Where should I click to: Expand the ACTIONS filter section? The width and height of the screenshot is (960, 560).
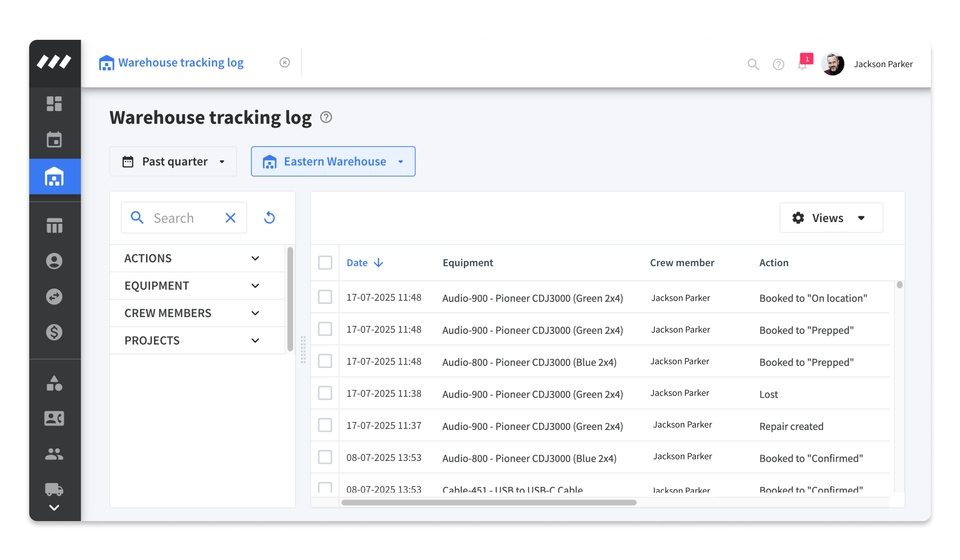[197, 258]
